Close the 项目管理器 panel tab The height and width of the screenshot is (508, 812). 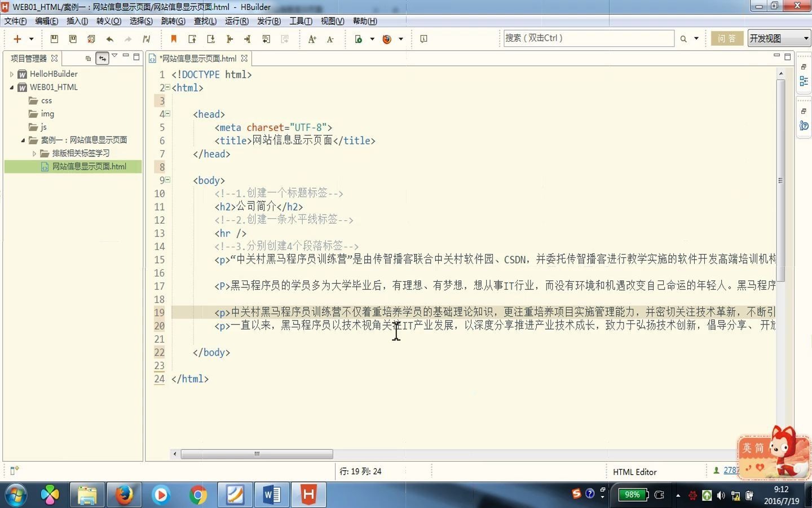(54, 58)
